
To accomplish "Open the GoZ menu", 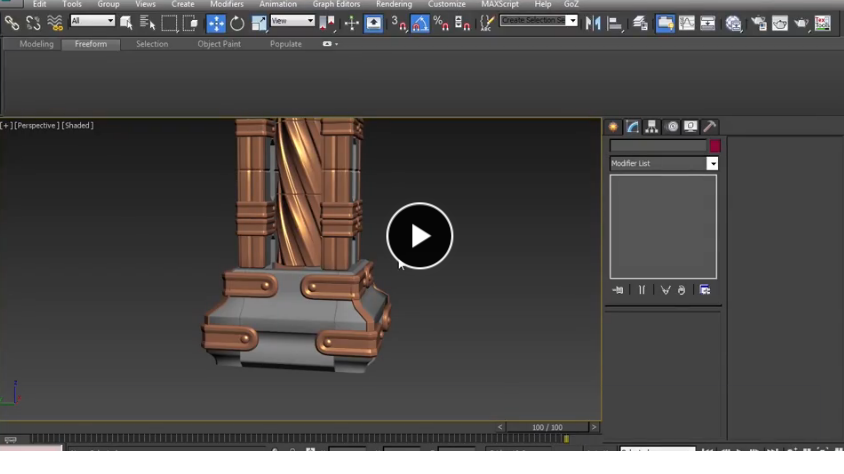I will (571, 4).
